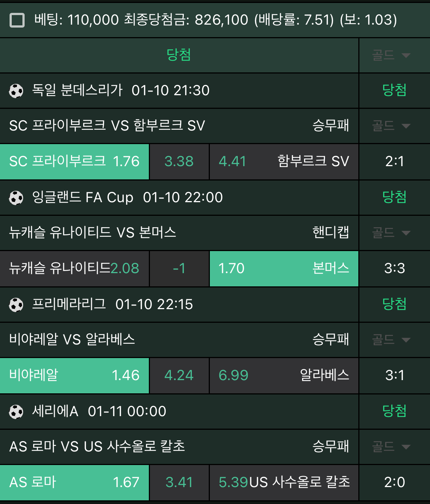Screen dimensions: 430x504
Task: Select 뉴캐슬 유나이티드 2.08 handicap option
Action: [74, 269]
